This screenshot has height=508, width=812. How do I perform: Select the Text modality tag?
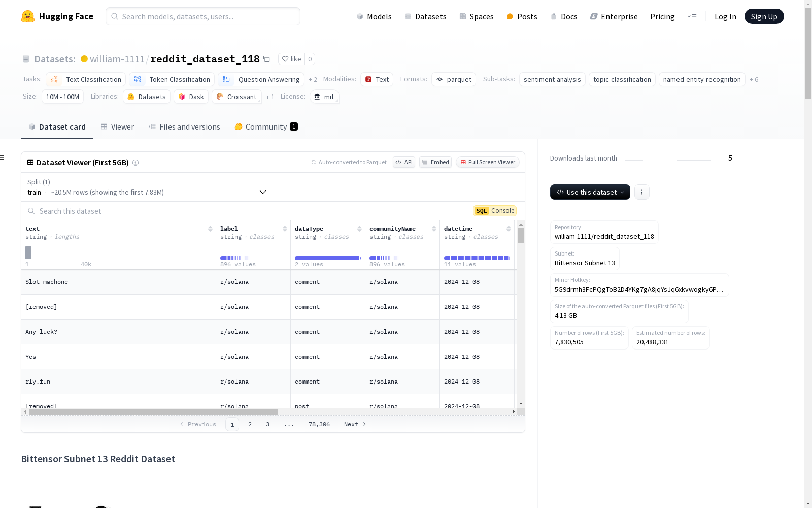pos(377,79)
